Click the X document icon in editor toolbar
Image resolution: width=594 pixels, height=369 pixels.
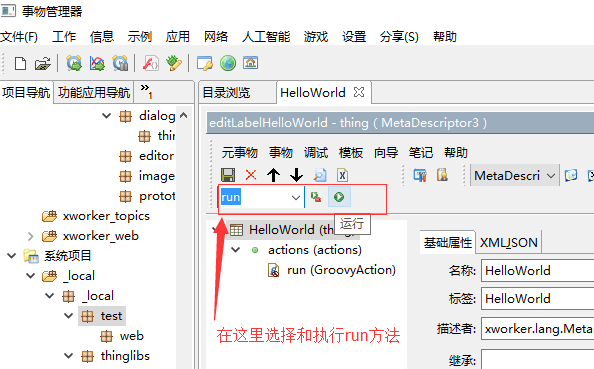[x=342, y=175]
